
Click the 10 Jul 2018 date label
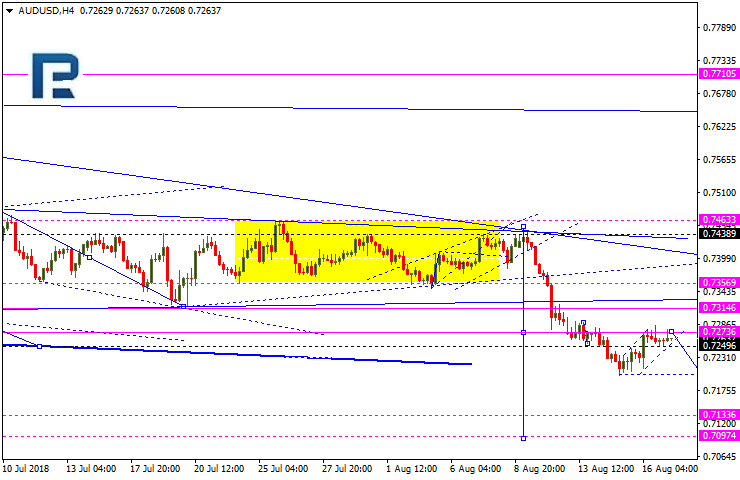(27, 468)
